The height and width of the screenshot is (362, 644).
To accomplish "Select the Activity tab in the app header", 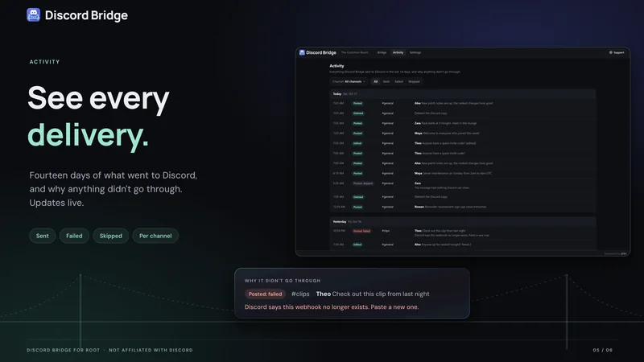I will click(398, 52).
